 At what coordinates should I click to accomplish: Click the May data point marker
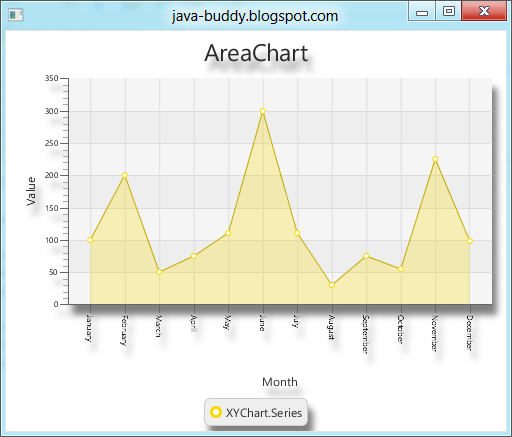click(228, 233)
